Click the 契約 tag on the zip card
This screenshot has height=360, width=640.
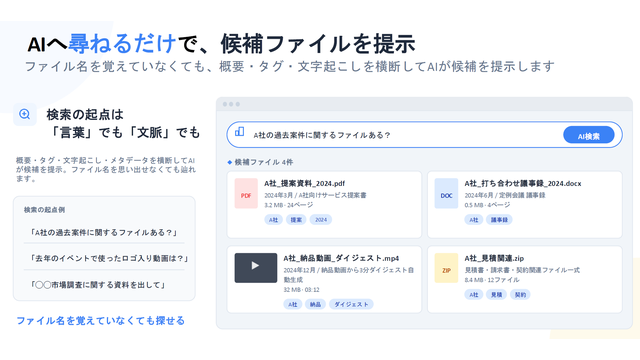point(520,294)
